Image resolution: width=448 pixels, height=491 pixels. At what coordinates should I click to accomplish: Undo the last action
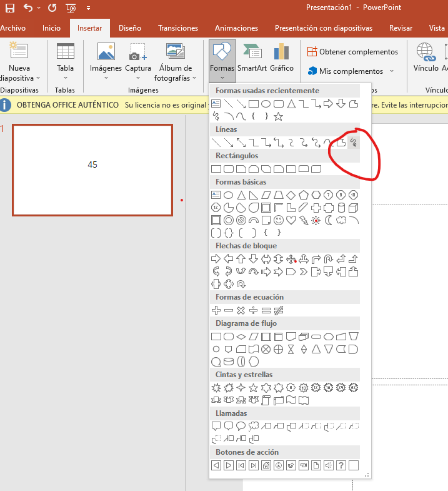28,8
